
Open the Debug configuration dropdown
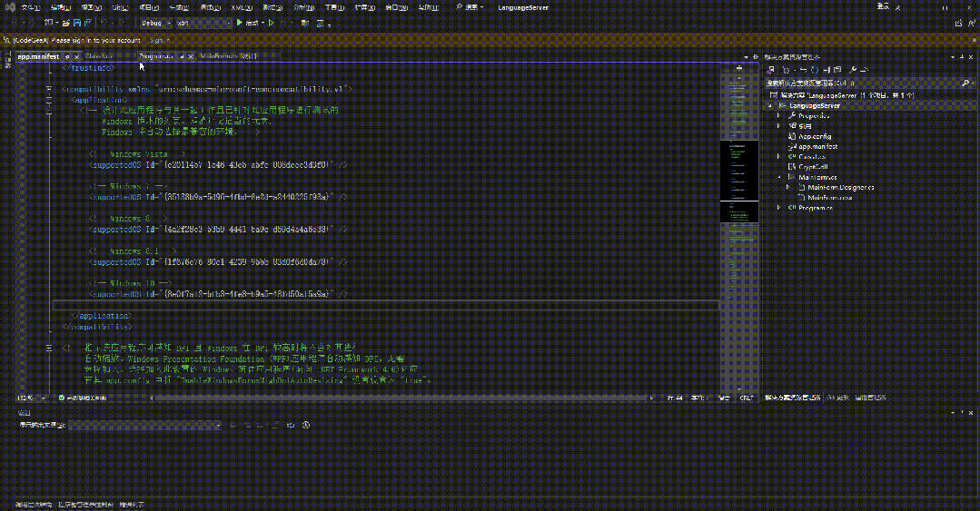coord(156,23)
